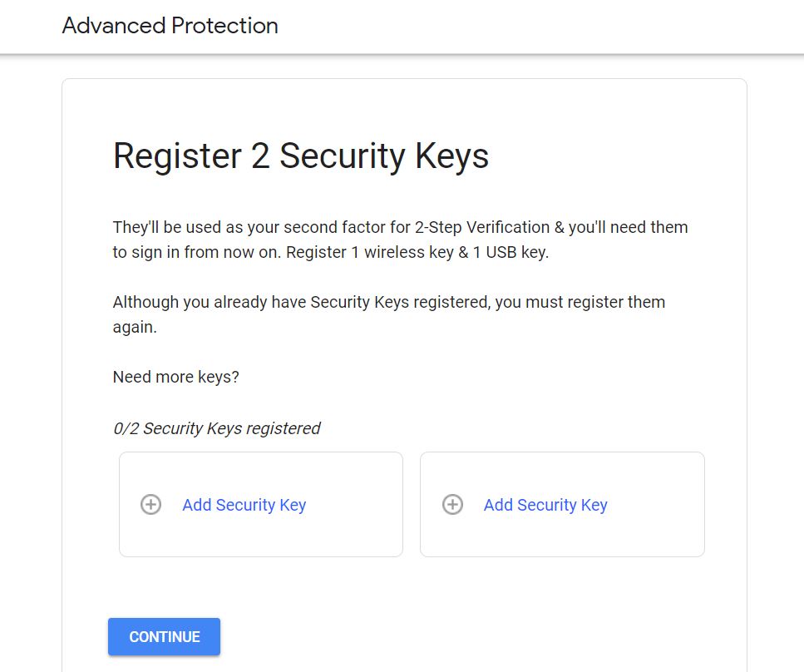Click the "Advanced Protection" page header title

pyautogui.click(x=170, y=26)
